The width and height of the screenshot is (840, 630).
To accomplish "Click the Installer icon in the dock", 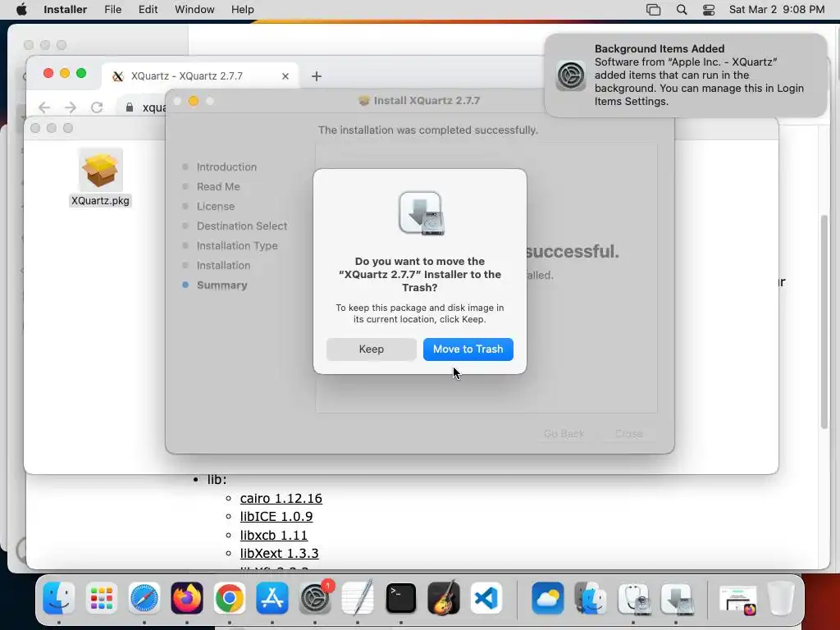I will click(676, 598).
